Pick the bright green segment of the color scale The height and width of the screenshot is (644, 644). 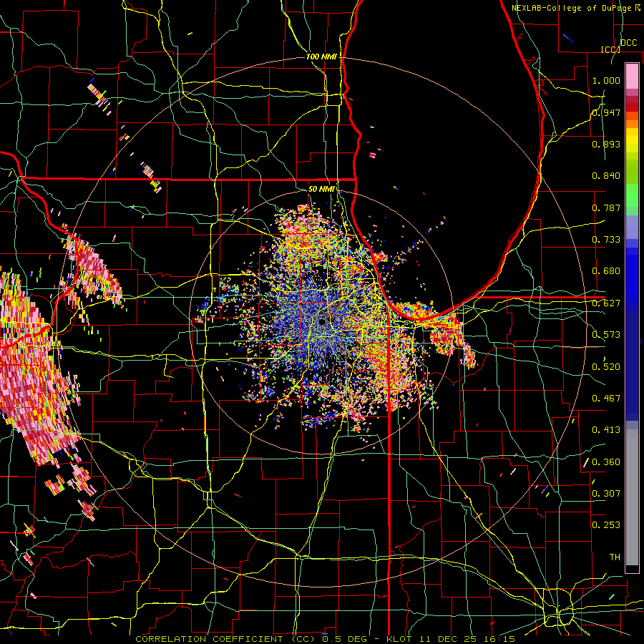point(632,195)
